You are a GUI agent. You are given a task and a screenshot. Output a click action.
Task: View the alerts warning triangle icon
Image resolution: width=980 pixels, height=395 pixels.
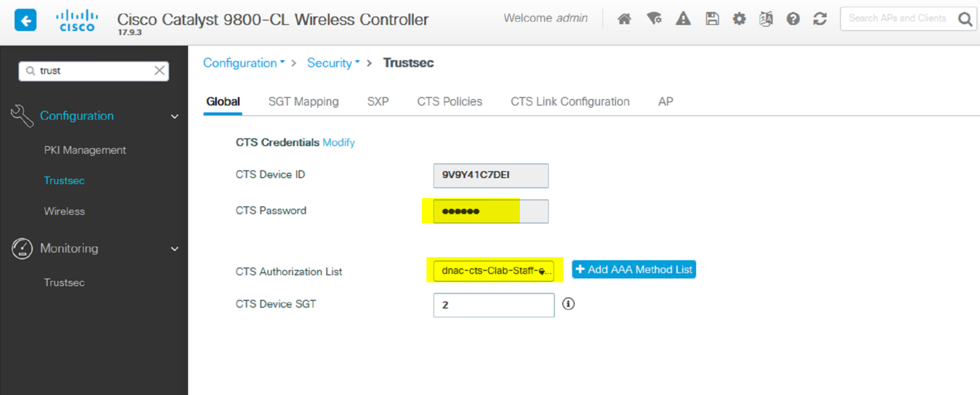pyautogui.click(x=683, y=19)
